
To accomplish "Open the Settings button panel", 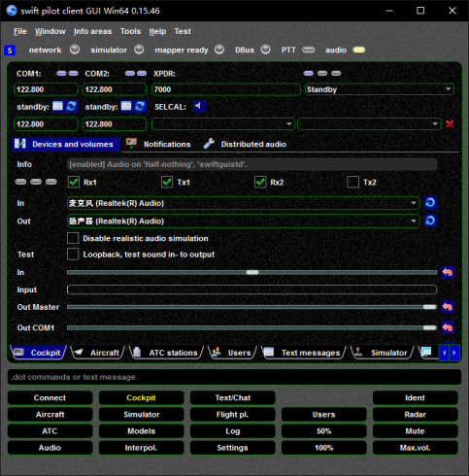I will coord(232,448).
